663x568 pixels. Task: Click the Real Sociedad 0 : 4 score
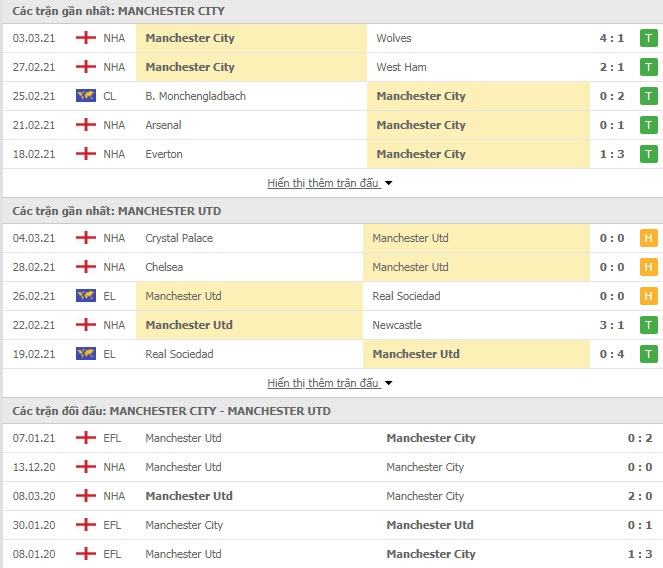tap(611, 354)
